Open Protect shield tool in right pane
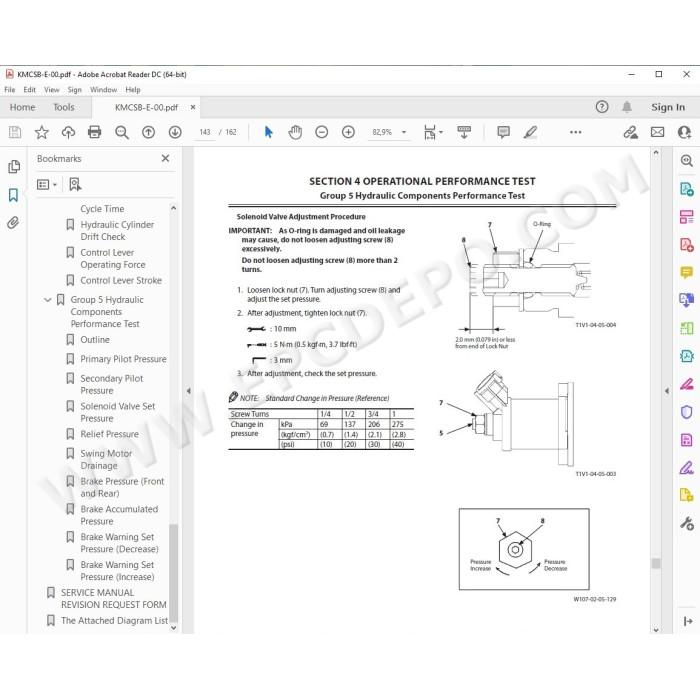 coord(687,412)
